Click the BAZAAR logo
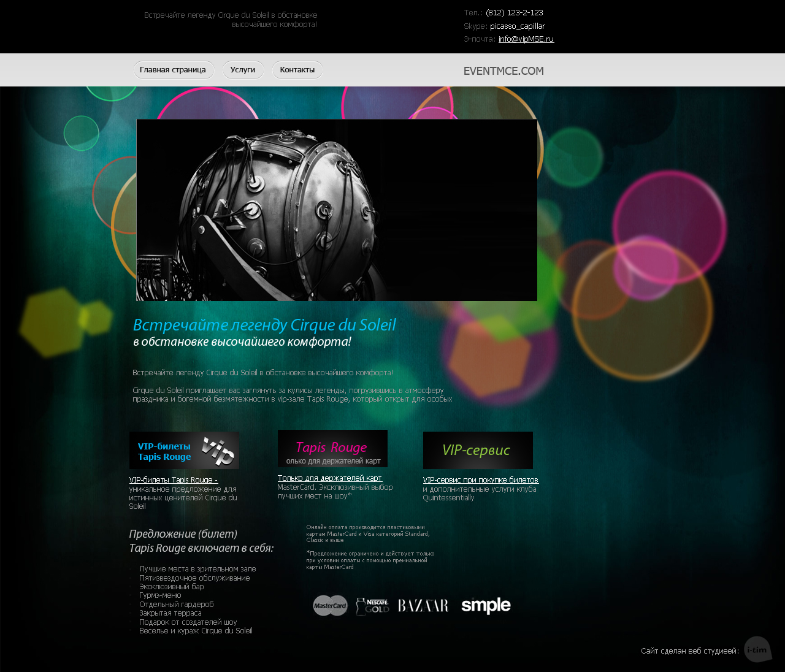Screen dimensions: 785x672 click(423, 606)
